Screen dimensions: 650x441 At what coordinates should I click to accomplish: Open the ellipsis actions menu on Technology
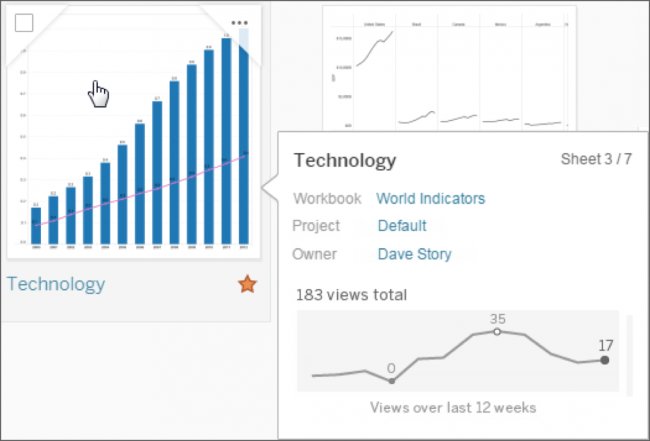pos(240,22)
